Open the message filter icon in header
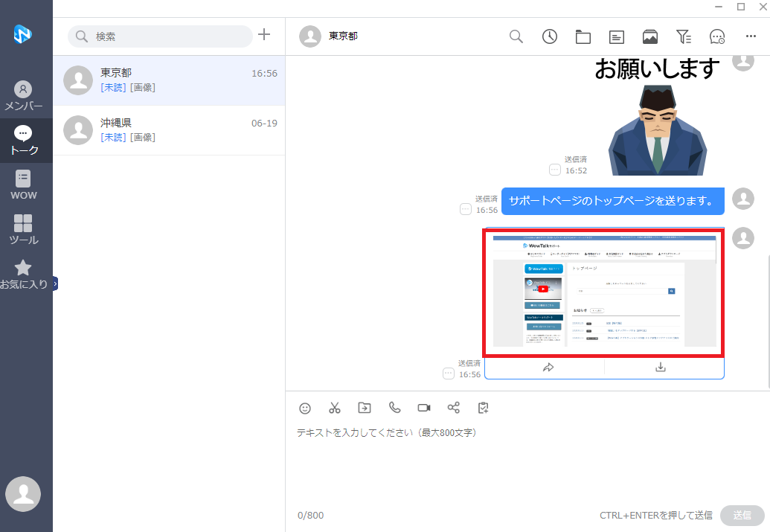 coord(683,36)
